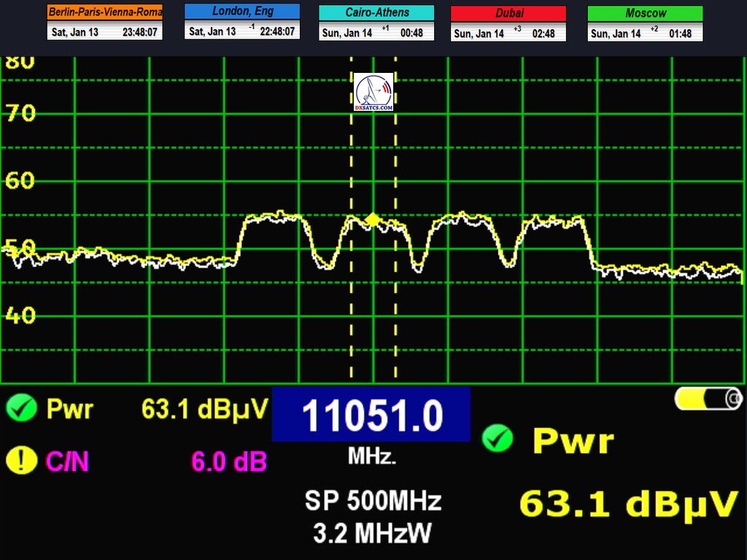Pick the green Moscow clock header
Image resolution: width=747 pixels, height=560 pixels.
645,13
